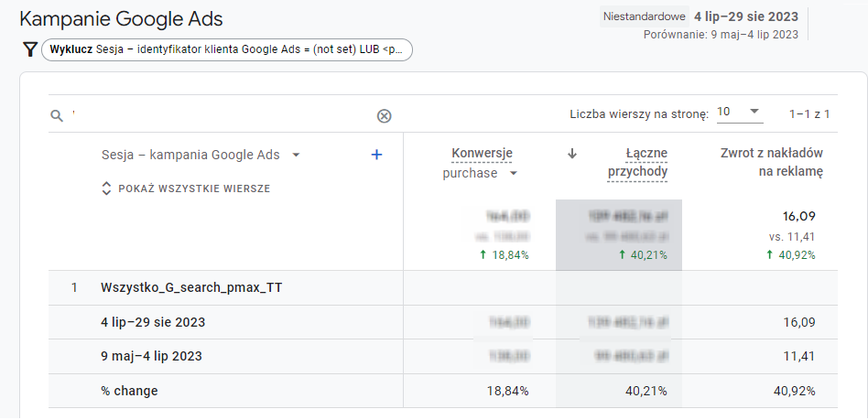Type in the table search input field
The height and width of the screenshot is (420, 868).
coord(220,115)
